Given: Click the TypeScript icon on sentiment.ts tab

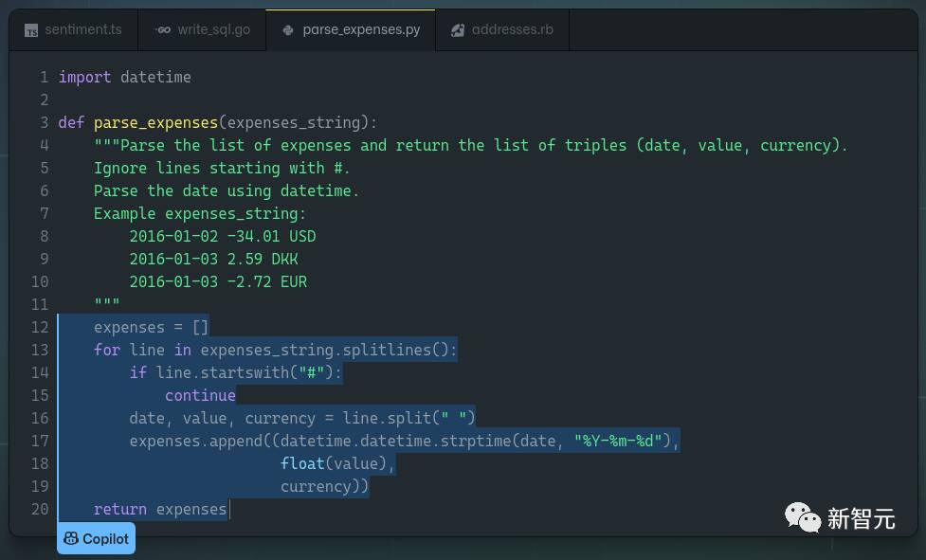Looking at the screenshot, I should click(x=31, y=30).
